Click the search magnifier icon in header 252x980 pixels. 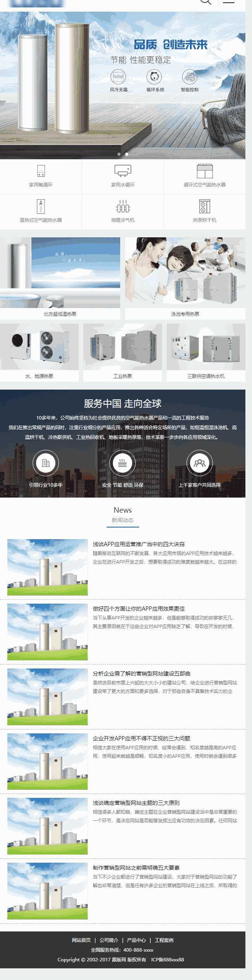(205, 2)
